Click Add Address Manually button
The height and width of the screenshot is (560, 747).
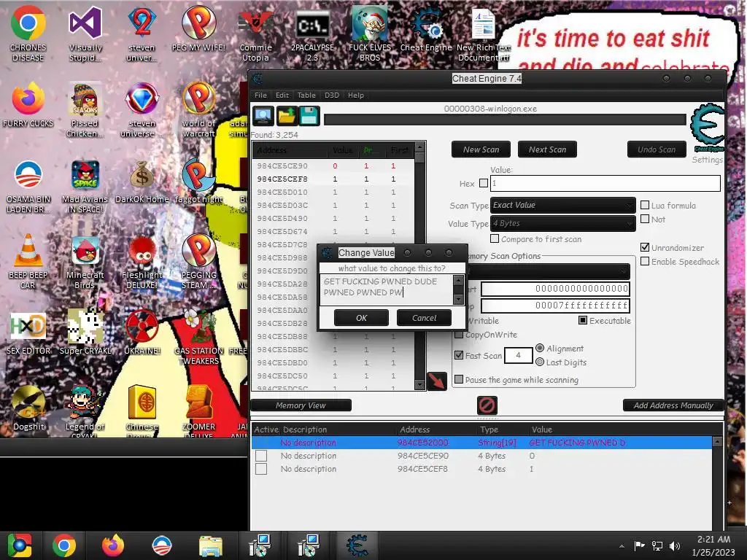pos(673,405)
